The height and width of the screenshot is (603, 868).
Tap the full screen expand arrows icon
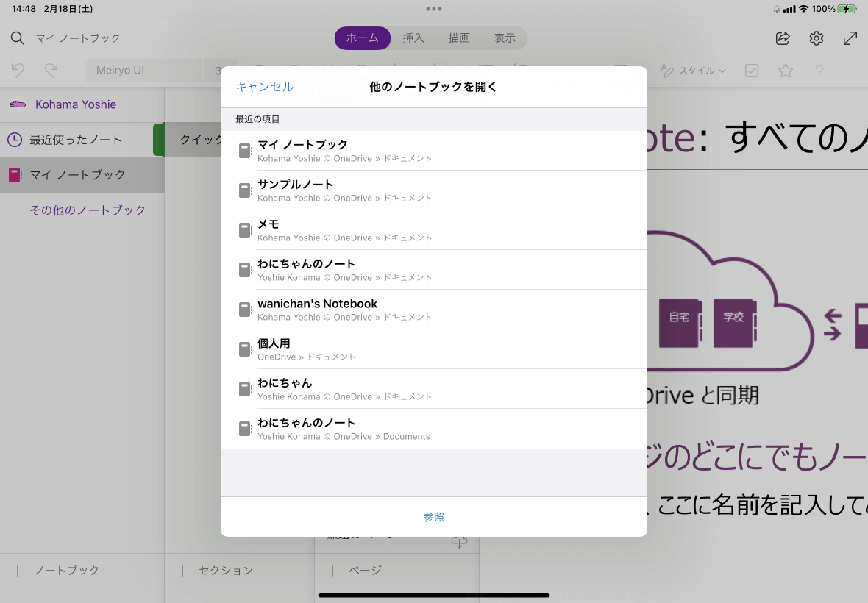click(850, 38)
